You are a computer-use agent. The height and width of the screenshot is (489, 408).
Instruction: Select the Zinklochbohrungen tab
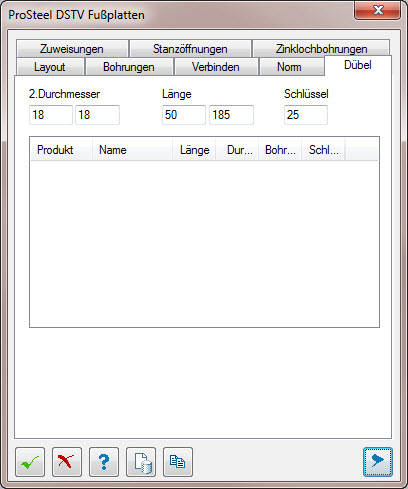pyautogui.click(x=321, y=49)
